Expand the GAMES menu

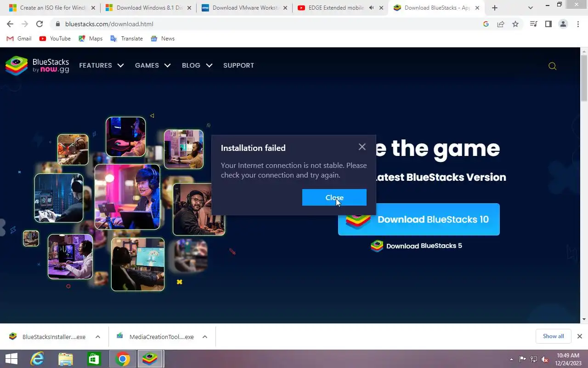click(153, 65)
